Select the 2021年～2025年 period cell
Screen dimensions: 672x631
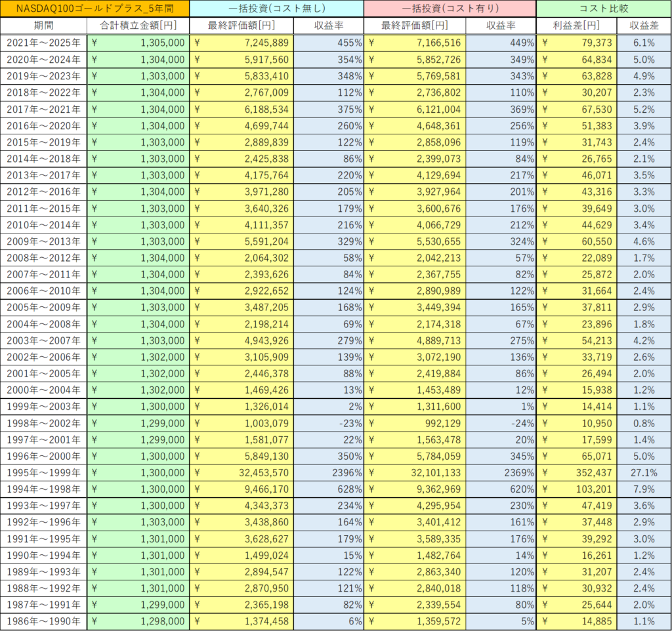(43, 43)
